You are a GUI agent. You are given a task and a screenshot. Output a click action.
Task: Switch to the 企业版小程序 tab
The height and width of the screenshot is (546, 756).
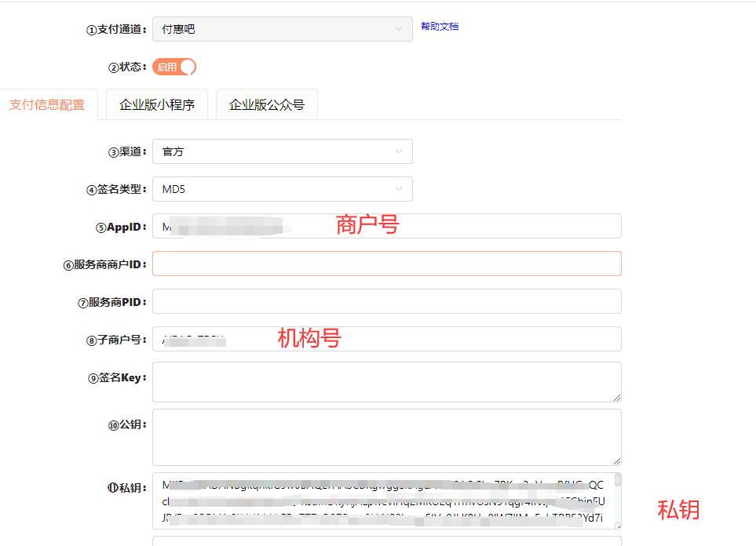(x=157, y=105)
